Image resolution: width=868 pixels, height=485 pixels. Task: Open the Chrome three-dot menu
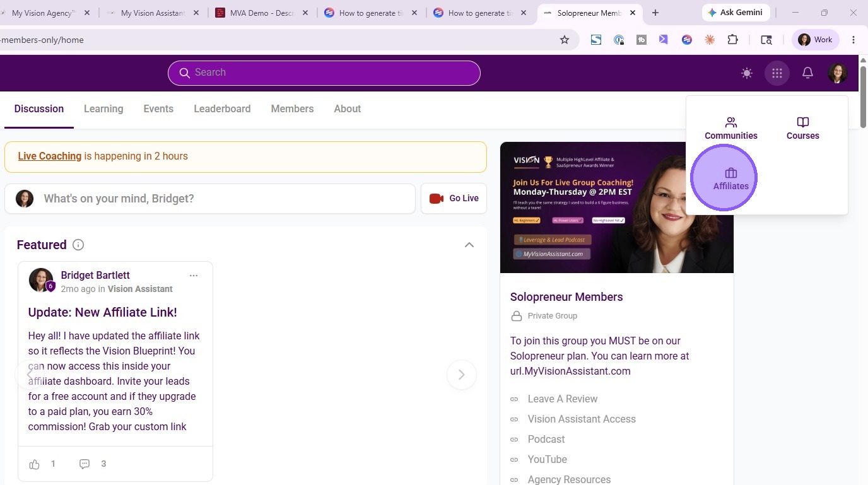853,40
